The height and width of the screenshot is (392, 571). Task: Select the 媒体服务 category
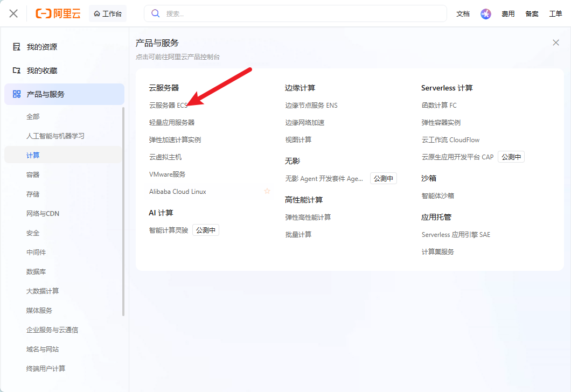click(39, 311)
